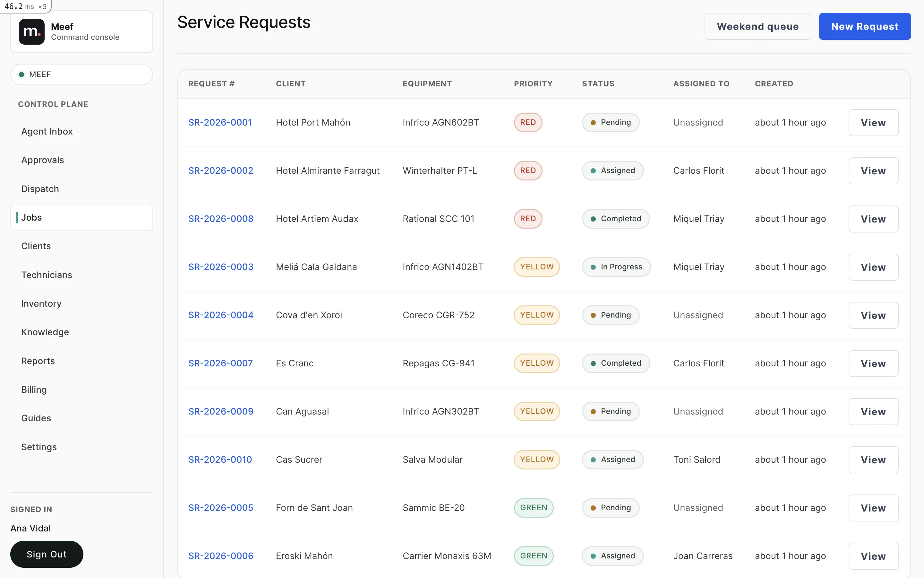Click the Equipment column header
The width and height of the screenshot is (924, 578).
[x=427, y=84]
